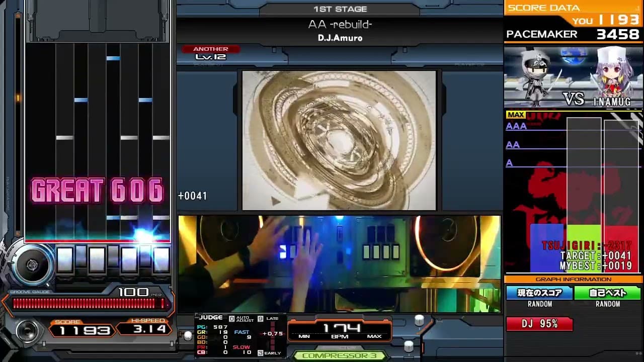This screenshot has height=362, width=644.
Task: Click the lower knob beside COMPRESSOR 3
Action: pos(409,346)
